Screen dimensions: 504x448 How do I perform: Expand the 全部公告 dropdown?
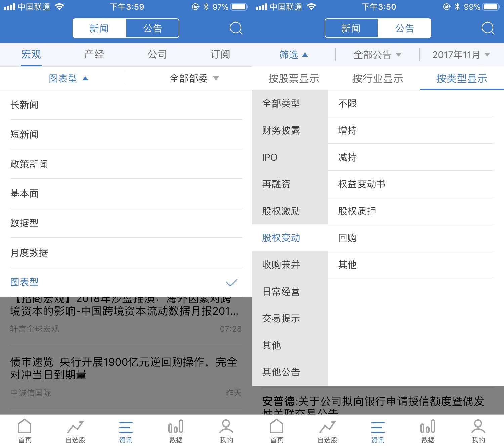click(377, 55)
